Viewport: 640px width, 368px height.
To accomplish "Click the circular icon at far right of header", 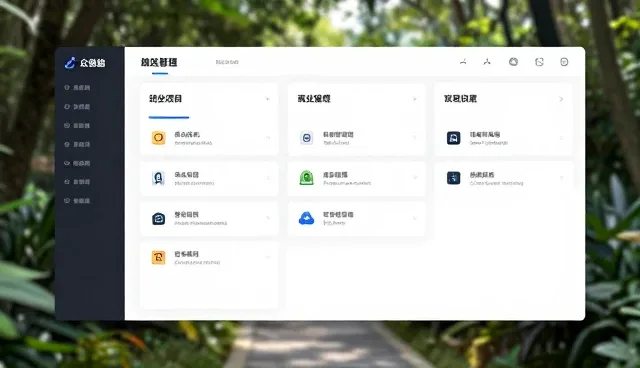I will pyautogui.click(x=564, y=62).
